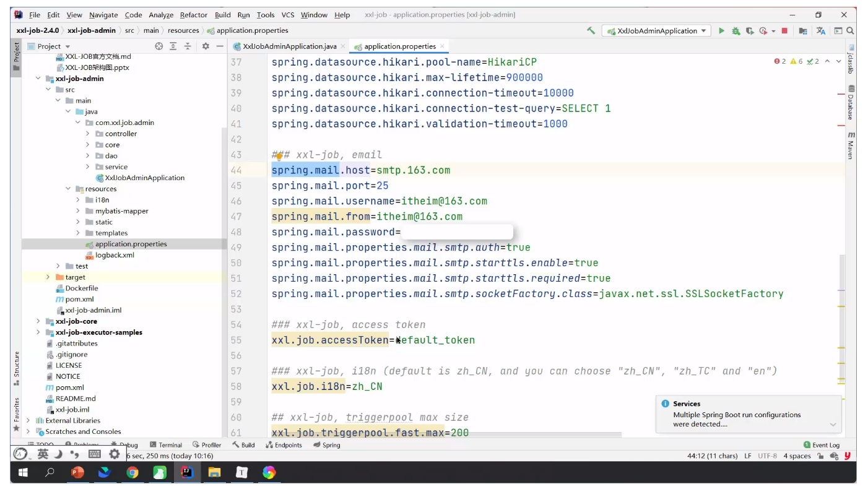
Task: Hide the Project panel with minus icon
Action: coord(219,46)
